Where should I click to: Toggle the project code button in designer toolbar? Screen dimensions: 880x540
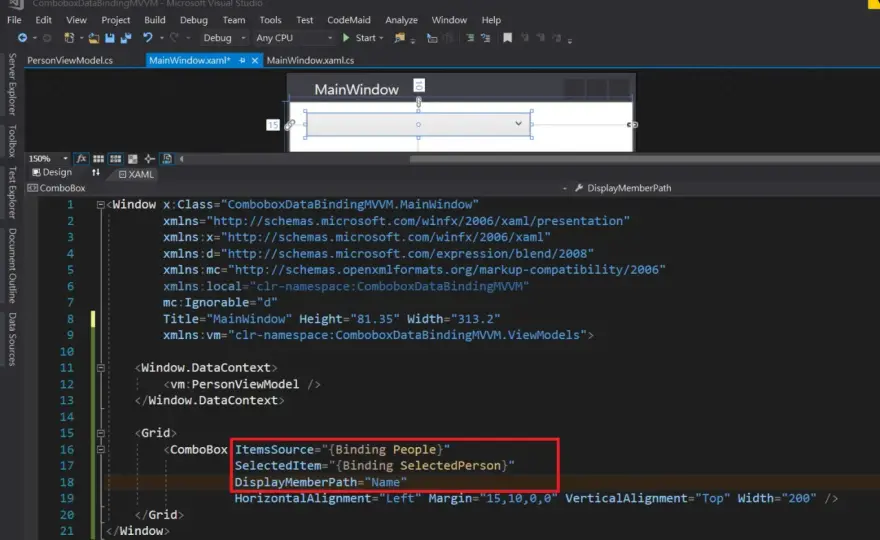coord(167,159)
